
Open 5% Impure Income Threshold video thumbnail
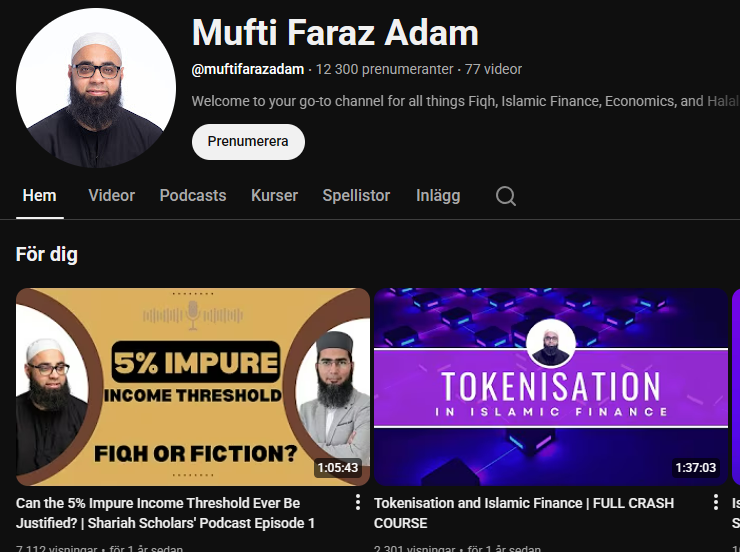193,387
